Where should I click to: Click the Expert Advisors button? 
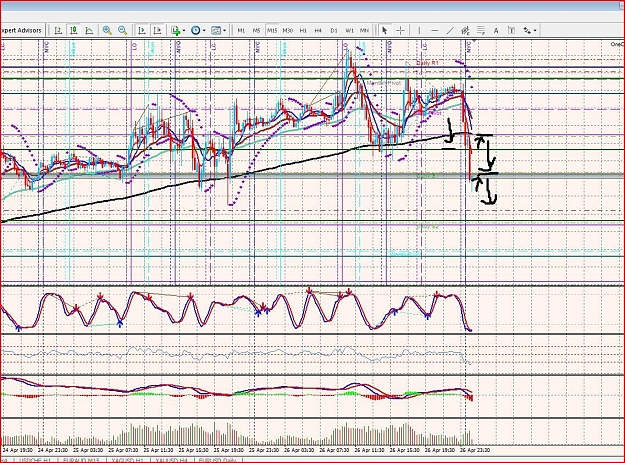22,30
